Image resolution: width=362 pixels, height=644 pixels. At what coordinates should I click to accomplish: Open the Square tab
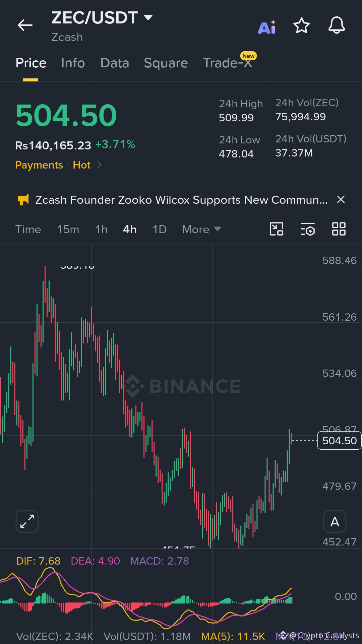(166, 63)
